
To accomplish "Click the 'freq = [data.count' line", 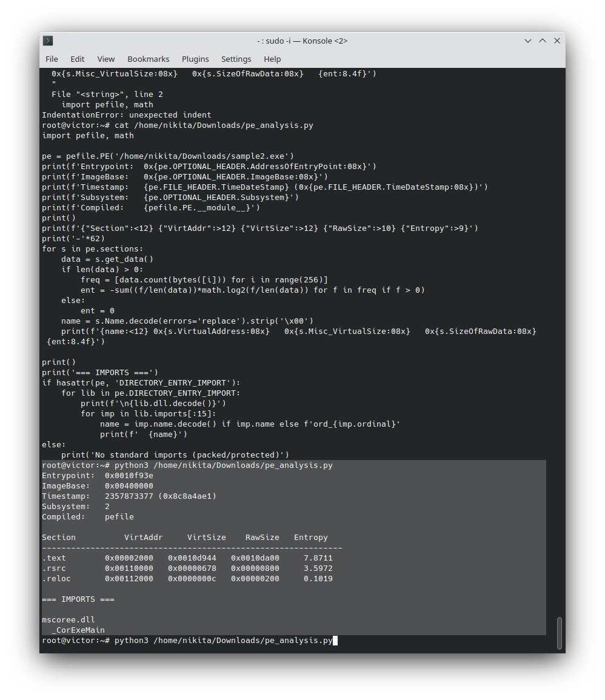I will 204,279.
